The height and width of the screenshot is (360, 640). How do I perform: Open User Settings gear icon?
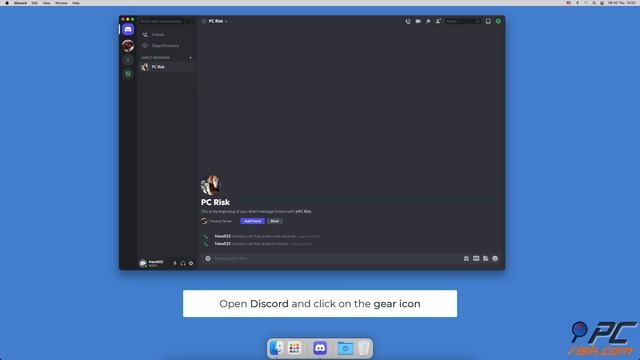pos(191,264)
